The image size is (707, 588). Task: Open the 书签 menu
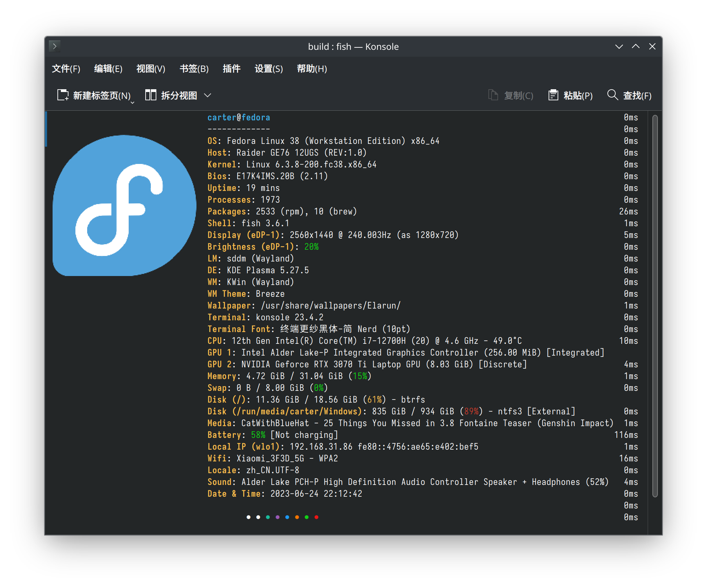[194, 69]
